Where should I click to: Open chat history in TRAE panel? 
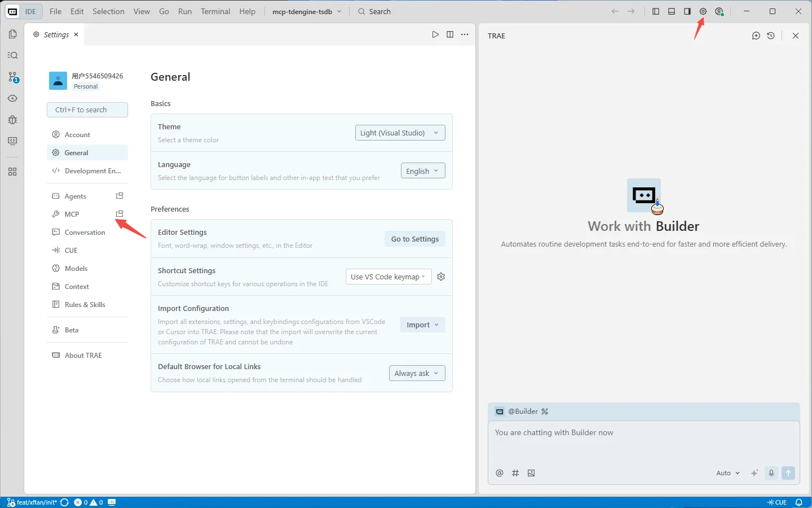tap(771, 36)
